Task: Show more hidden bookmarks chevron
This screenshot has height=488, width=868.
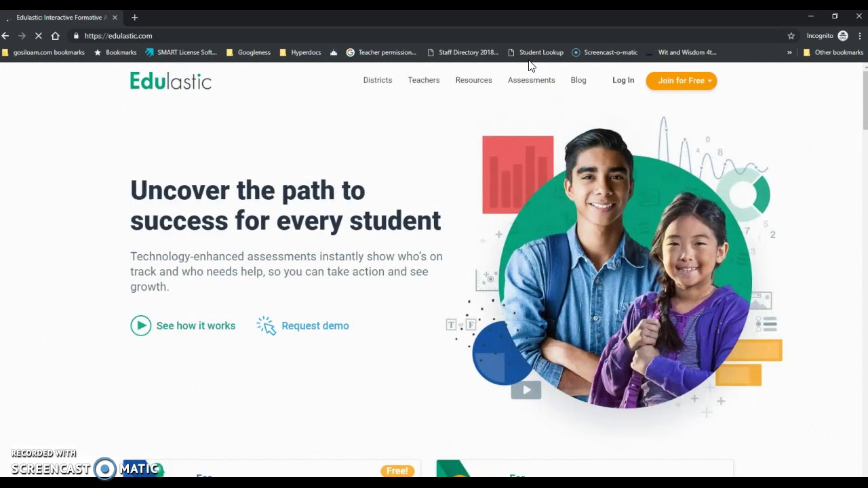Action: pos(789,52)
